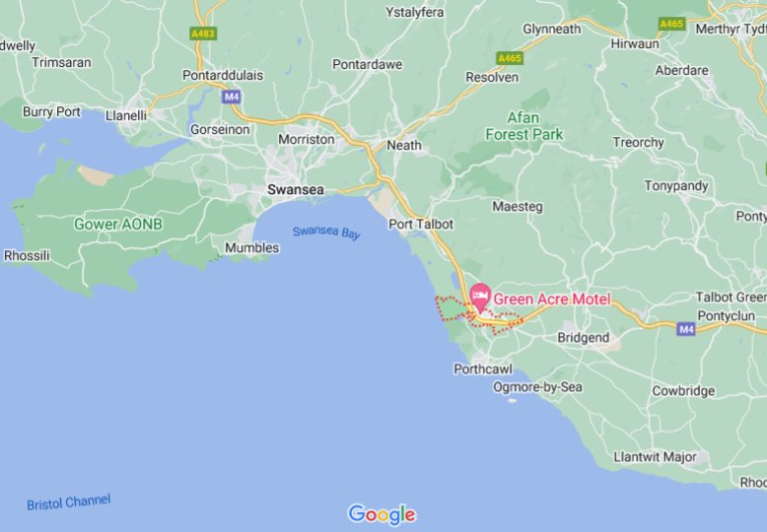Click the M4 road shield near Pontyclun
Image resolution: width=767 pixels, height=532 pixels.
click(x=686, y=329)
